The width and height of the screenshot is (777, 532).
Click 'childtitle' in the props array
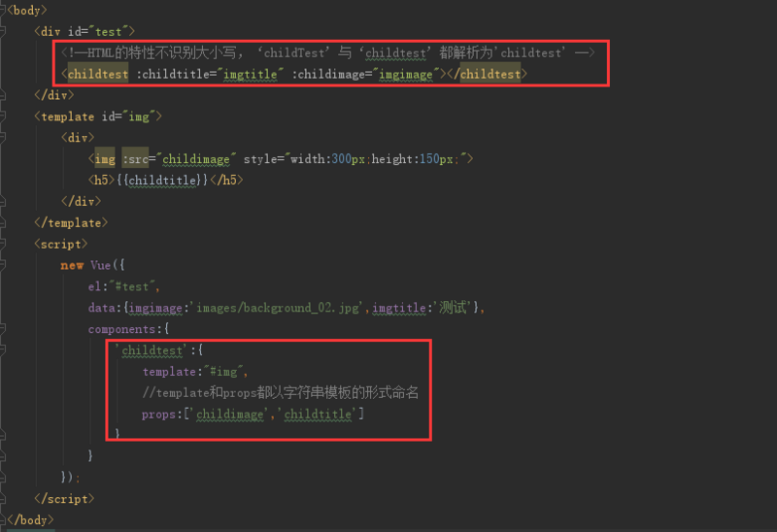(318, 415)
